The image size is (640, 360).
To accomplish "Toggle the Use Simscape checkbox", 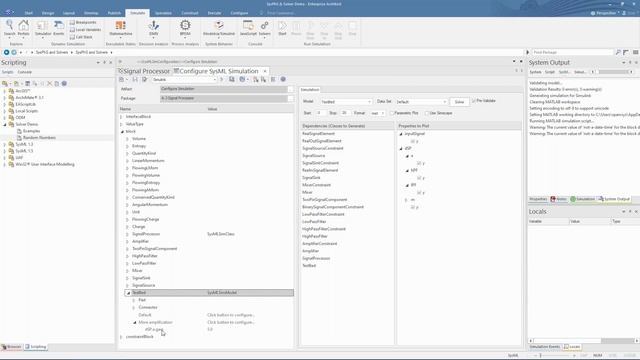I will [427, 113].
